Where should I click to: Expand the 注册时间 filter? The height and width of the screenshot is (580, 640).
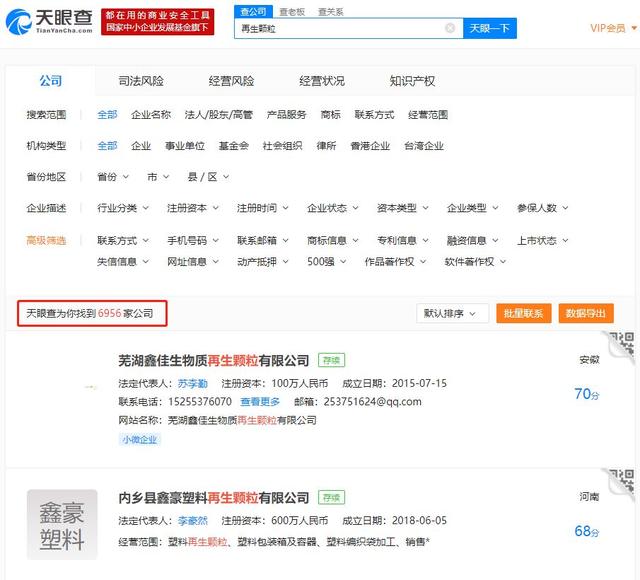263,208
